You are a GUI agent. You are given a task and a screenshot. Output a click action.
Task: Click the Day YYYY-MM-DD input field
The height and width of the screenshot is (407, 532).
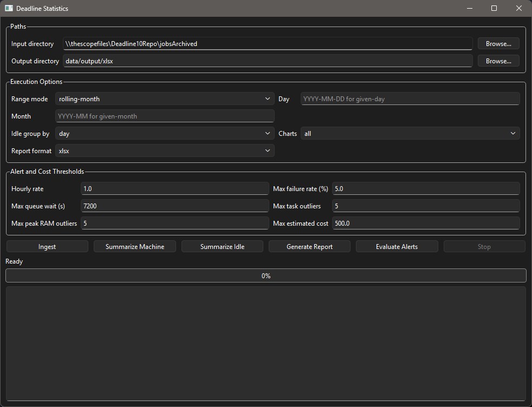(x=410, y=99)
